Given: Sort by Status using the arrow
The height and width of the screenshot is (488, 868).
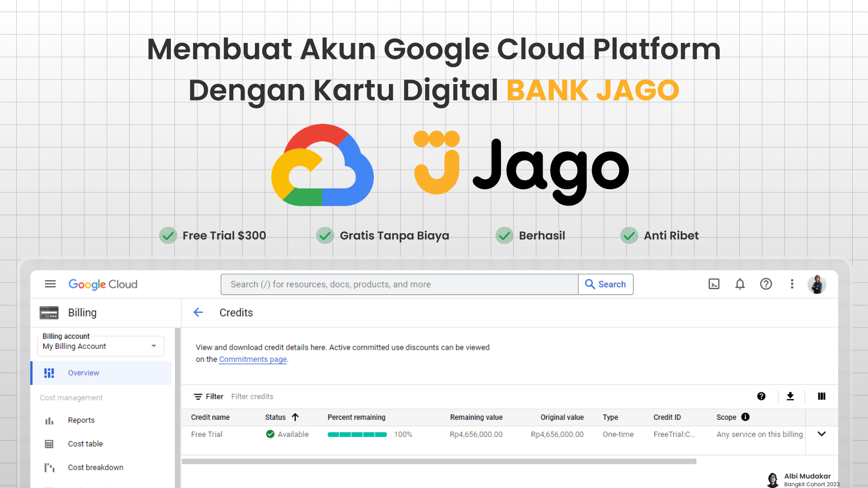Looking at the screenshot, I should 295,417.
